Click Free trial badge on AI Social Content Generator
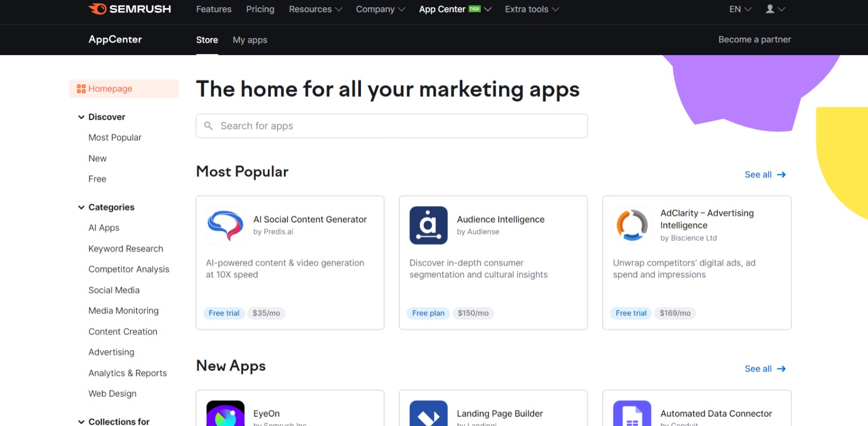 pos(224,313)
